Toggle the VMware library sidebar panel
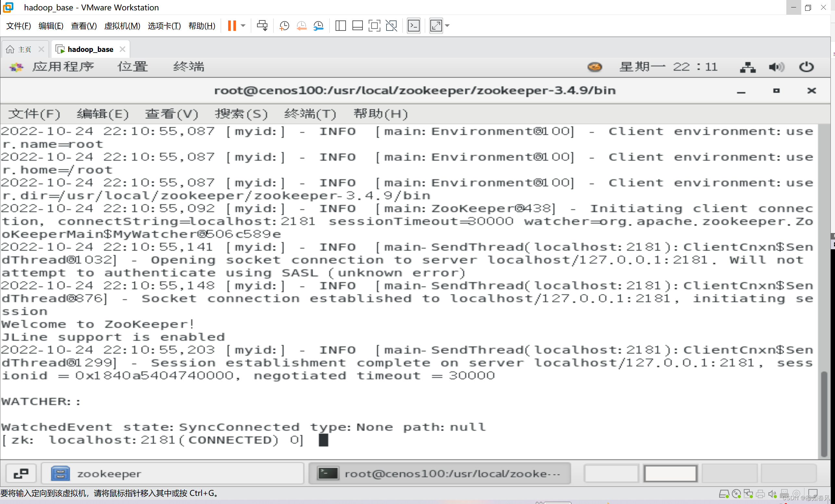The height and width of the screenshot is (504, 835). tap(340, 25)
